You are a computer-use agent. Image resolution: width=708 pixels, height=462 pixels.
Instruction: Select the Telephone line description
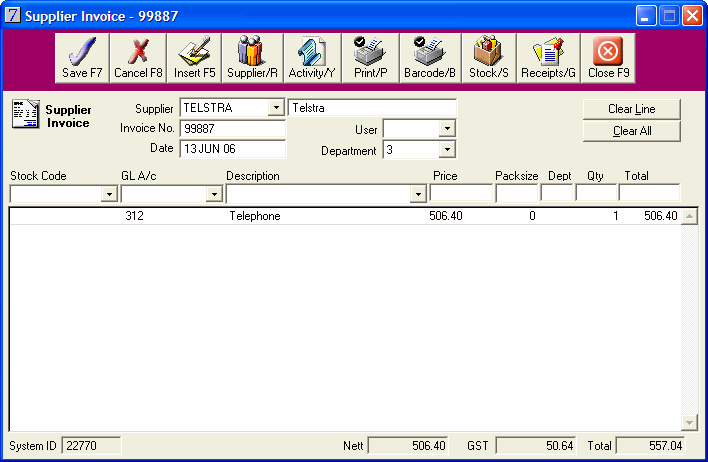(x=255, y=216)
